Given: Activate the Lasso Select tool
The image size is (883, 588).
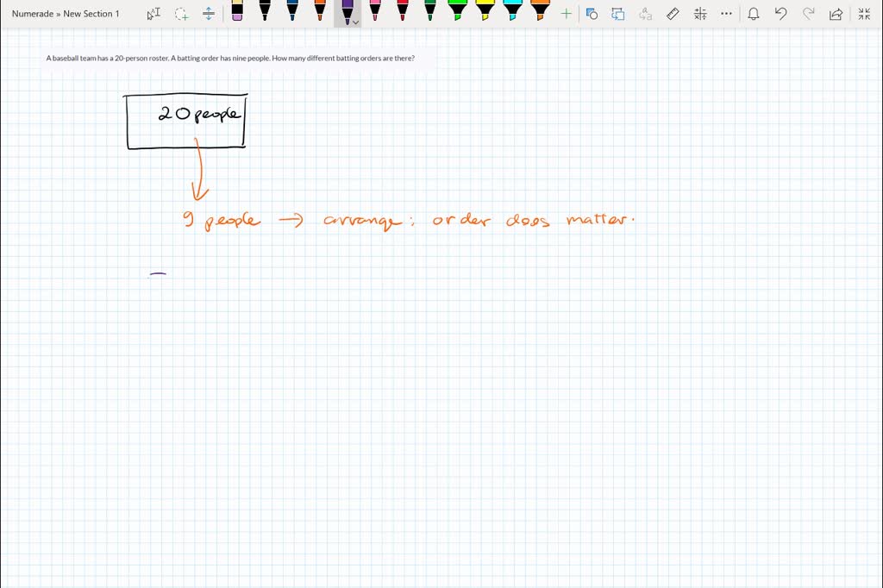Looking at the screenshot, I should (x=181, y=14).
